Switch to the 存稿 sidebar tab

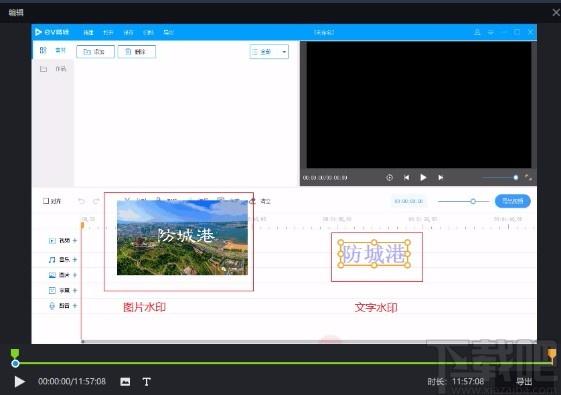[53, 69]
